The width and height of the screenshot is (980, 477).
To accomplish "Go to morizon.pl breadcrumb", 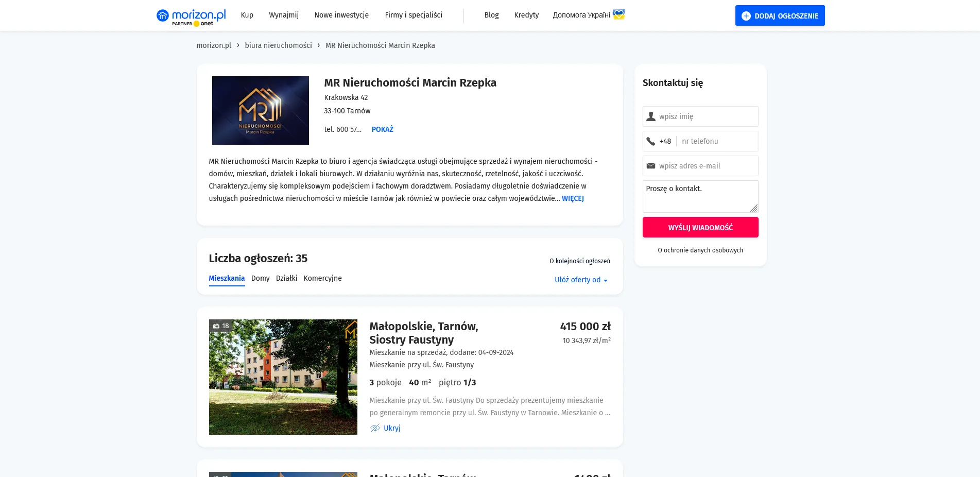I will pyautogui.click(x=214, y=45).
